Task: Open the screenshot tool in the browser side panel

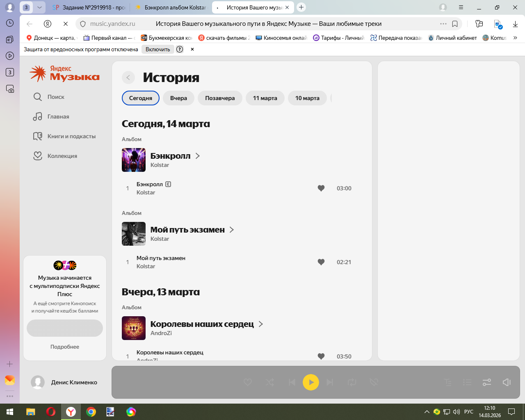Action: click(10, 89)
